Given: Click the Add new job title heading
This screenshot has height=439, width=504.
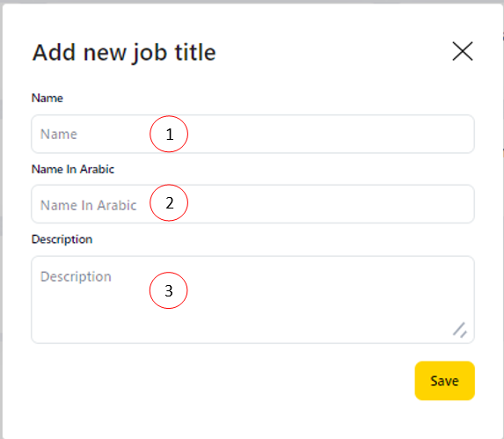Looking at the screenshot, I should coord(124,53).
